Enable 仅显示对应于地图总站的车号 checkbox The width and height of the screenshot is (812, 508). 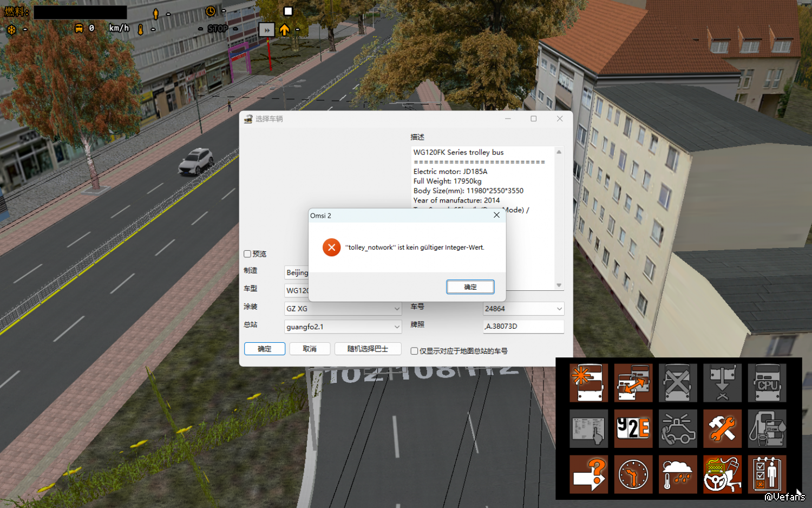point(414,351)
